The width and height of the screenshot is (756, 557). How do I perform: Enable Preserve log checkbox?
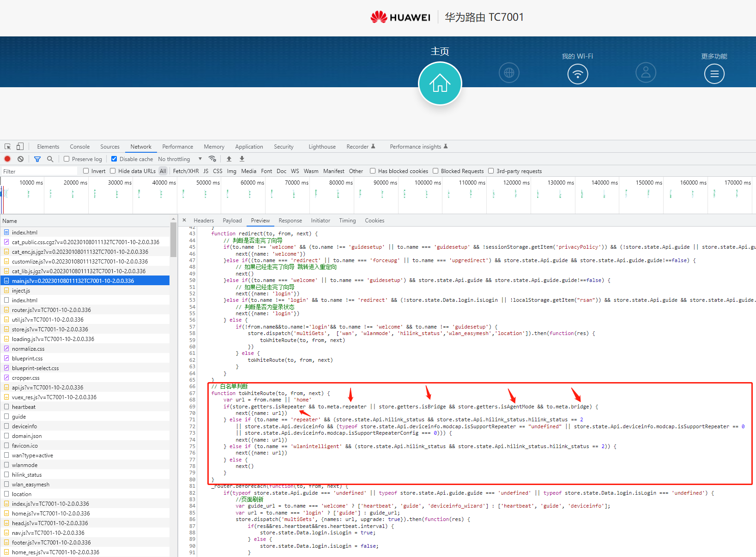point(67,159)
